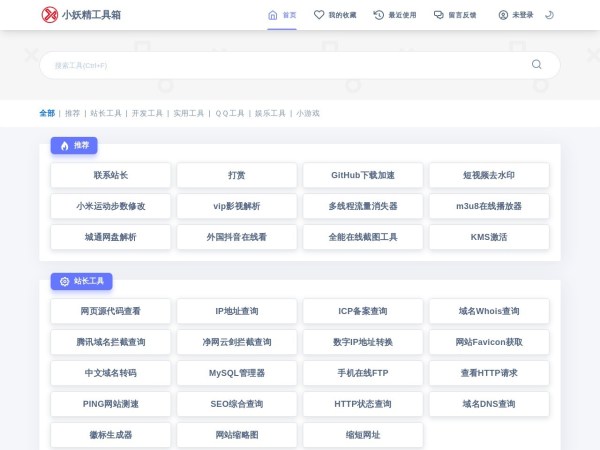The image size is (600, 450).
Task: Open the GitHub下载加速 tool
Action: pyautogui.click(x=363, y=175)
